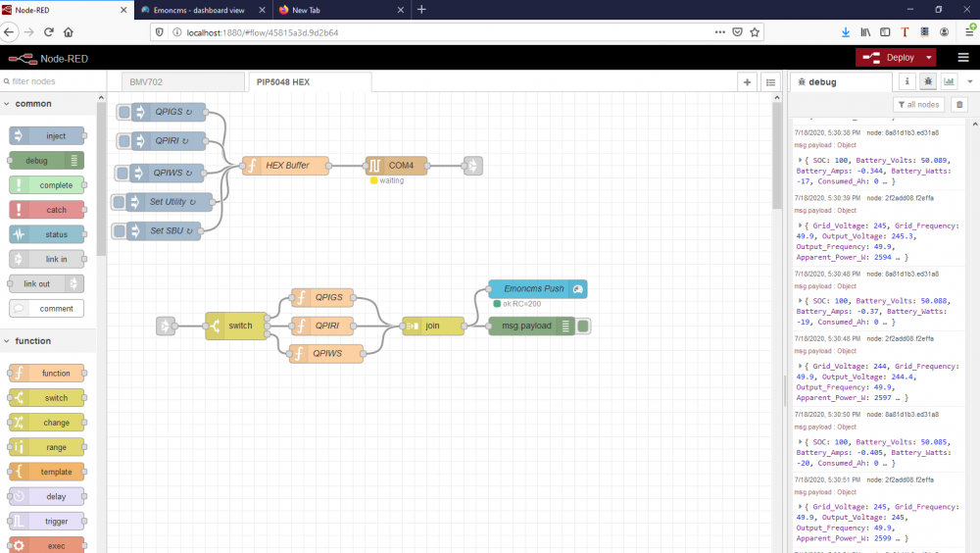The width and height of the screenshot is (980, 553).
Task: Select the msg.payload debug node
Action: point(530,326)
